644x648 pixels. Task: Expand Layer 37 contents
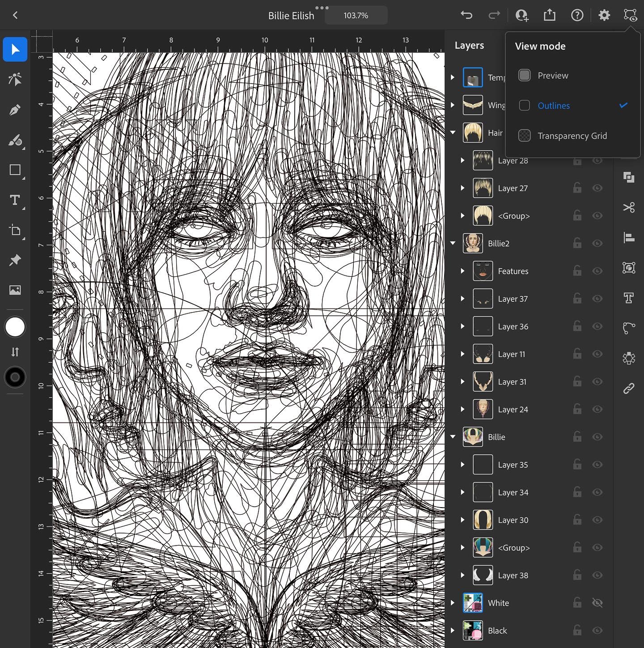coord(462,299)
